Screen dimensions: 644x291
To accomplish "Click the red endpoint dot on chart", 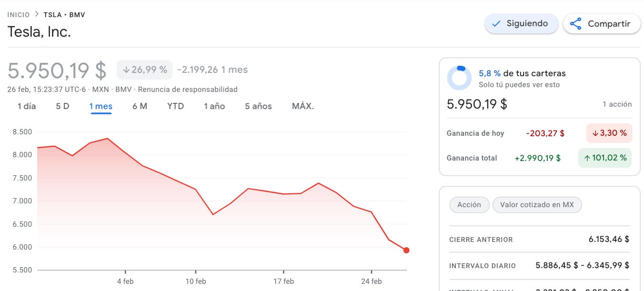I will pos(406,251).
